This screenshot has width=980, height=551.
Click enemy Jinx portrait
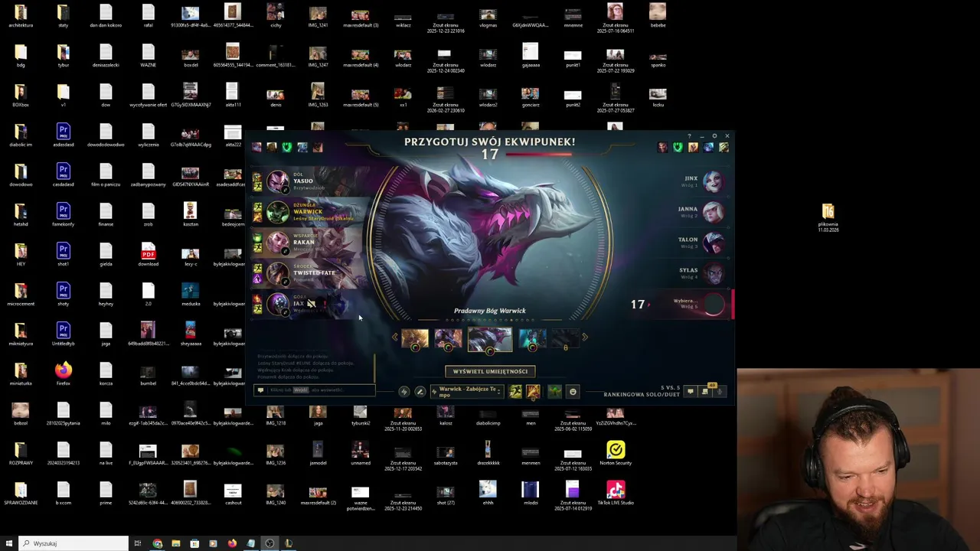pos(713,181)
